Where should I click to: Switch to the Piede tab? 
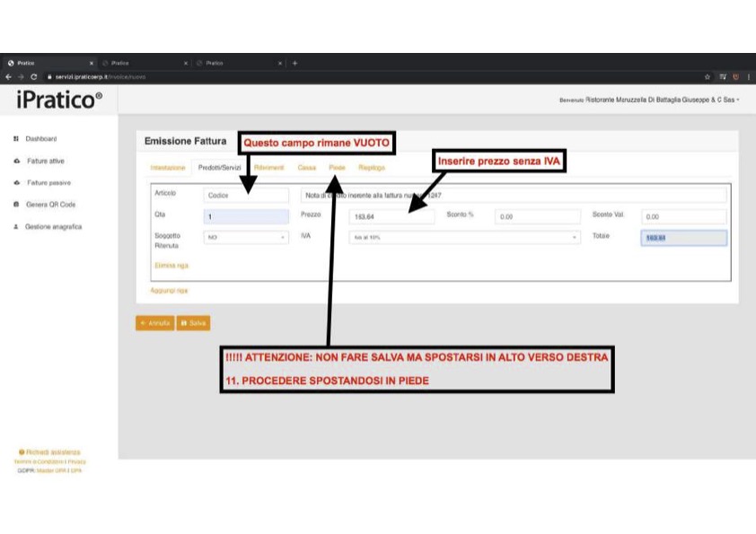pyautogui.click(x=337, y=168)
